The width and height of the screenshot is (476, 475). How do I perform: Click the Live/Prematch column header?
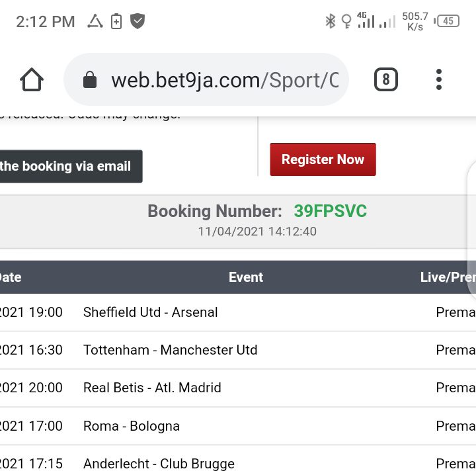pos(448,277)
